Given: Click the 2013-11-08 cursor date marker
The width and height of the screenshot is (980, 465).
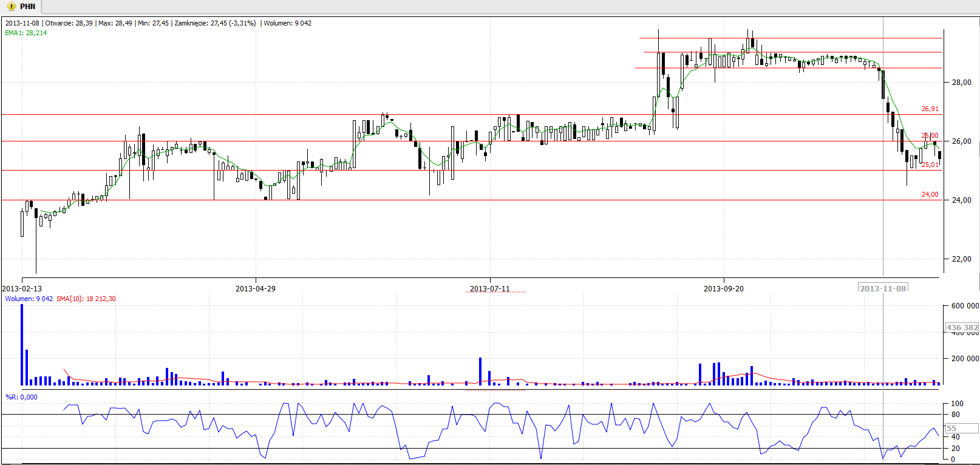Looking at the screenshot, I should (x=883, y=288).
